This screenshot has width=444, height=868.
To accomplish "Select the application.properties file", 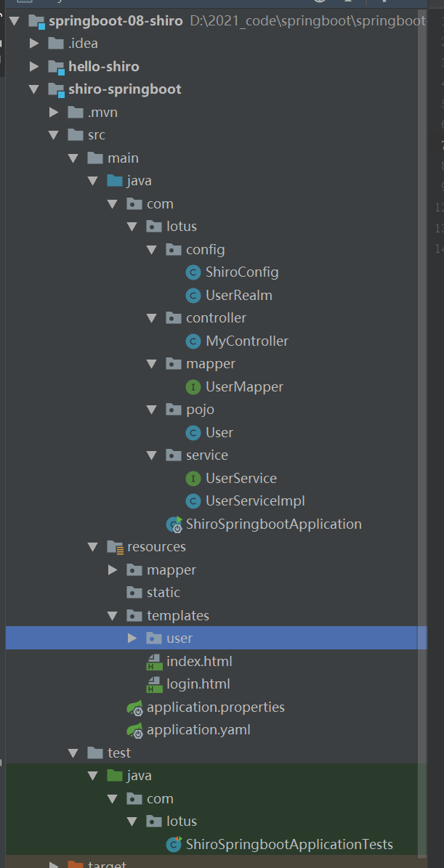I will [x=215, y=707].
